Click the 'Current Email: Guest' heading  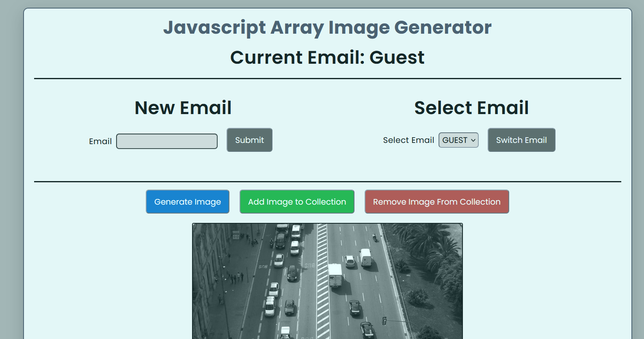(x=327, y=57)
